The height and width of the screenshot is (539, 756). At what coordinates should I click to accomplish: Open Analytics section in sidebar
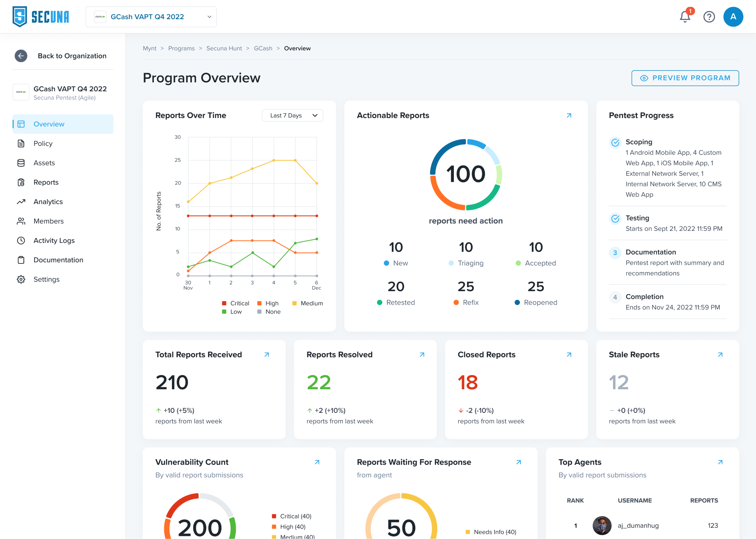pos(48,201)
